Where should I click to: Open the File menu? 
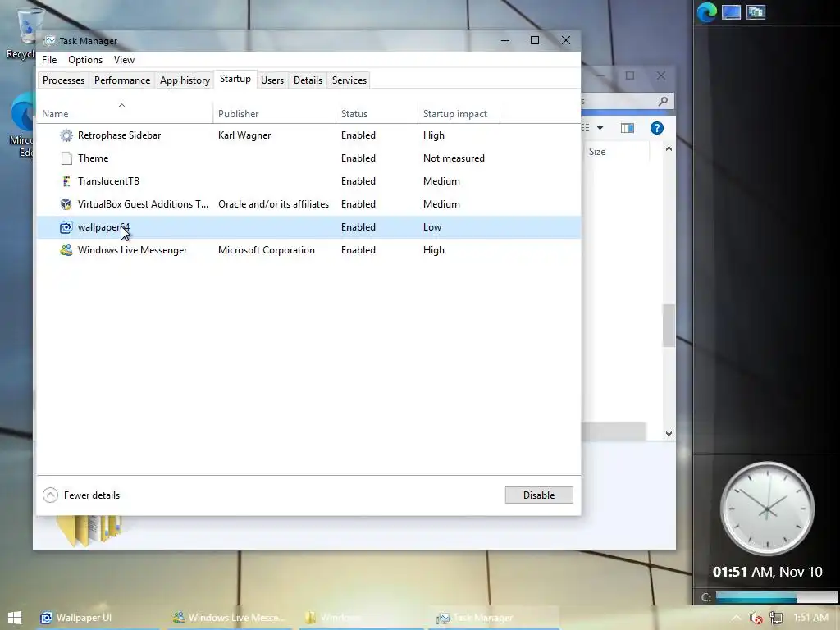click(49, 59)
